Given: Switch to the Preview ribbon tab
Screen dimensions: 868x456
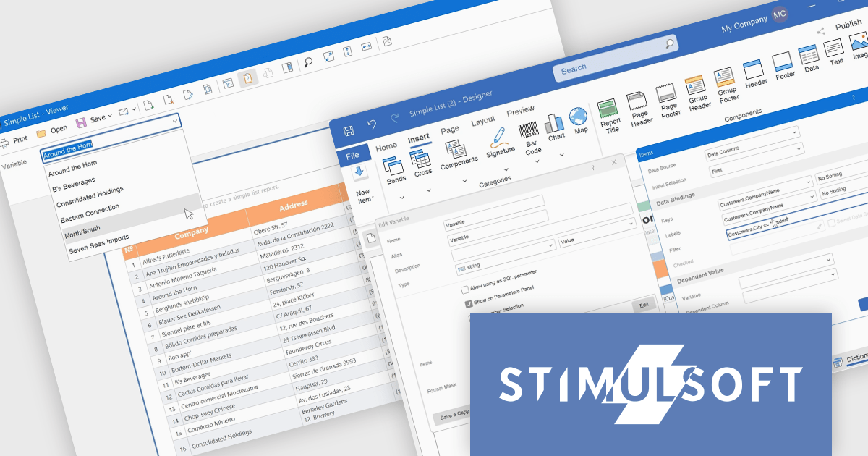Looking at the screenshot, I should click(x=521, y=112).
